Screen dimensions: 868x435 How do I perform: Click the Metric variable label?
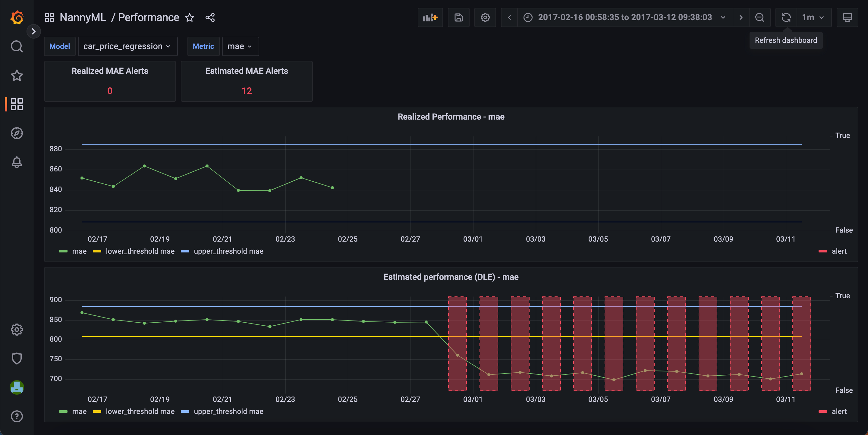[x=203, y=46]
